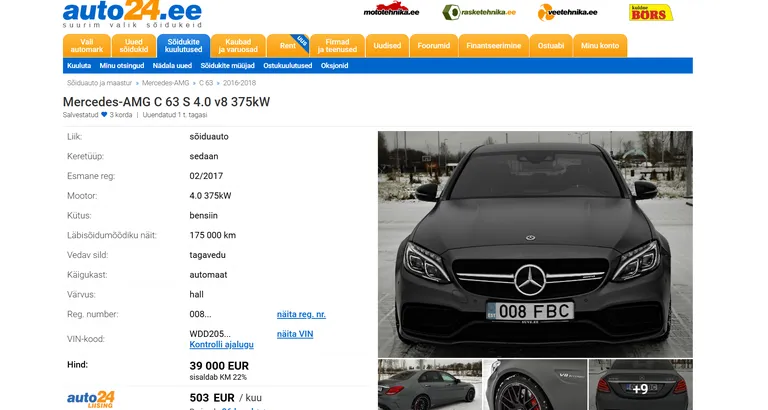Screen dimensions: 768x410
Task: Open Minu otsingud submenu item
Action: point(122,66)
